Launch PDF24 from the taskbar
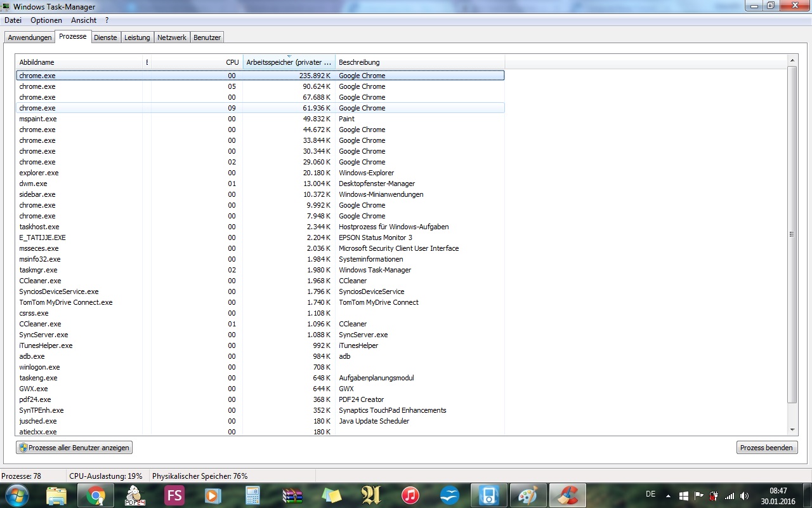The image size is (812, 508). pos(134,495)
